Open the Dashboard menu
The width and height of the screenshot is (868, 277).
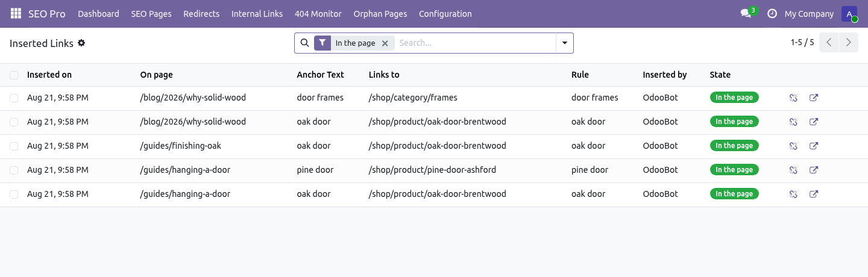pos(98,13)
